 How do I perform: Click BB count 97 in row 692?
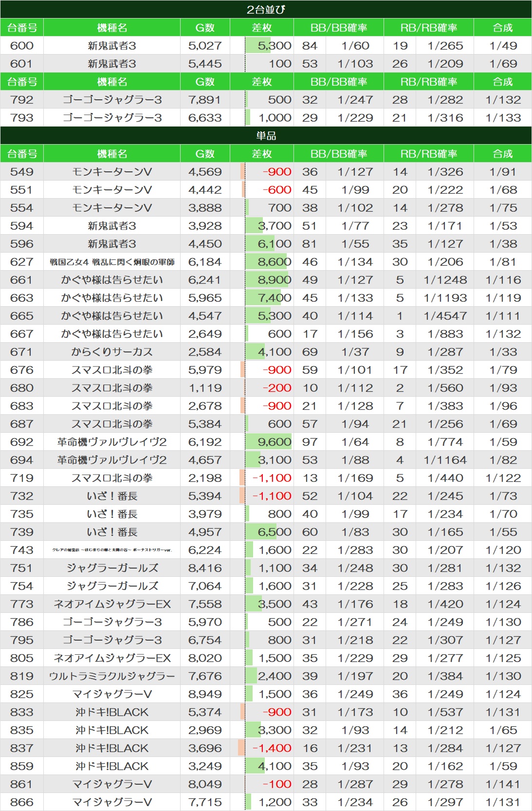(x=310, y=442)
